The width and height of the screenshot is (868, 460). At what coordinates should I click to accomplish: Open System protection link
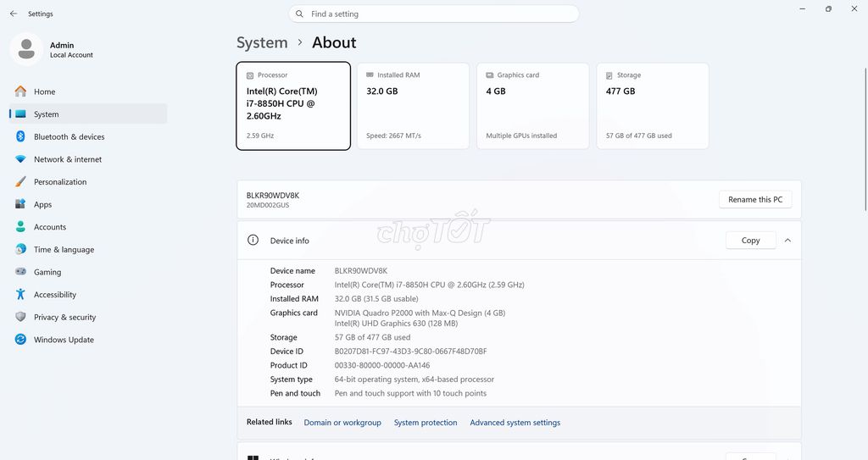pyautogui.click(x=426, y=423)
